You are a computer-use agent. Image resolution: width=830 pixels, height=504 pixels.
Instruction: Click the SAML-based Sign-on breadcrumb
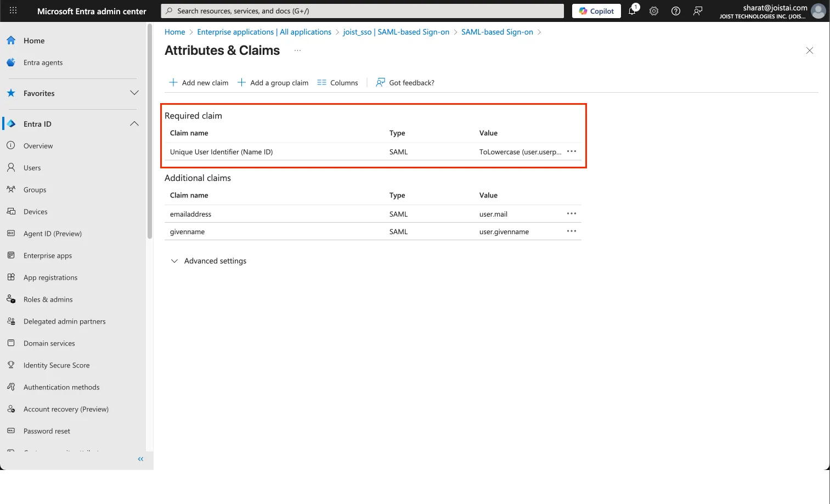click(497, 32)
